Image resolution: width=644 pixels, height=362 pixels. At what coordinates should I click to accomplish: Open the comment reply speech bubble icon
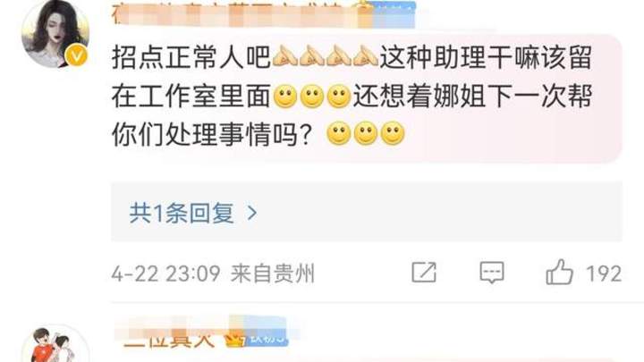pyautogui.click(x=492, y=273)
